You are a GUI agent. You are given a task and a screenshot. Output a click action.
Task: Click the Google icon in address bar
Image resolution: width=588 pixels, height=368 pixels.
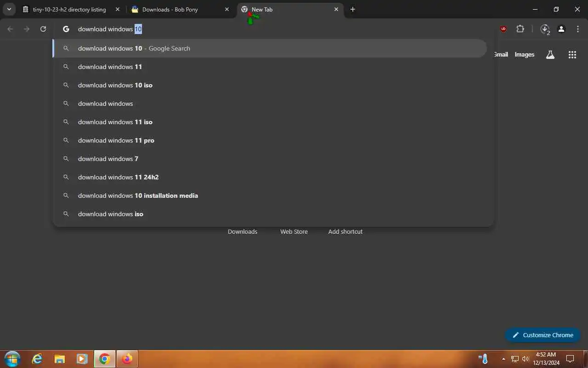(66, 29)
